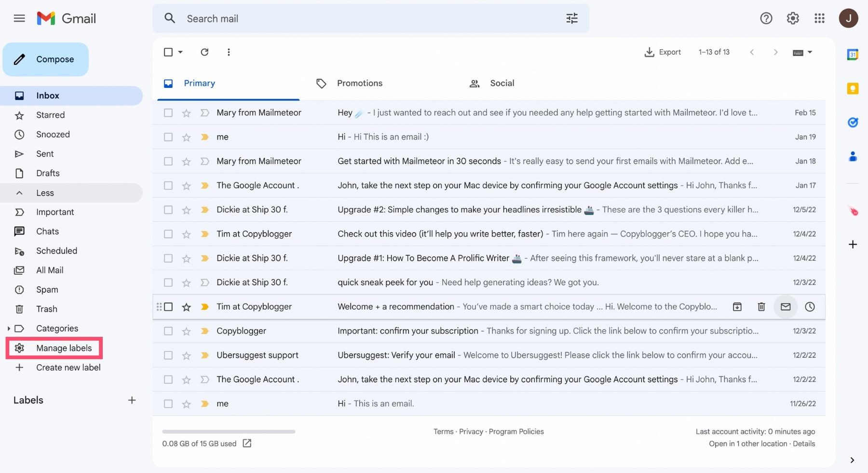Toggle importance marker on Ubersuggest support email
Viewport: 868px width, 473px height.
[x=204, y=355]
